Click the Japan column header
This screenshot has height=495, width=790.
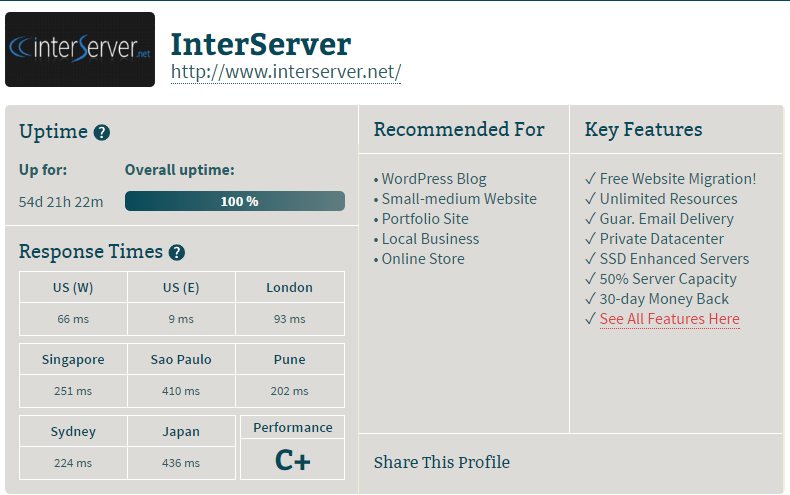click(181, 431)
